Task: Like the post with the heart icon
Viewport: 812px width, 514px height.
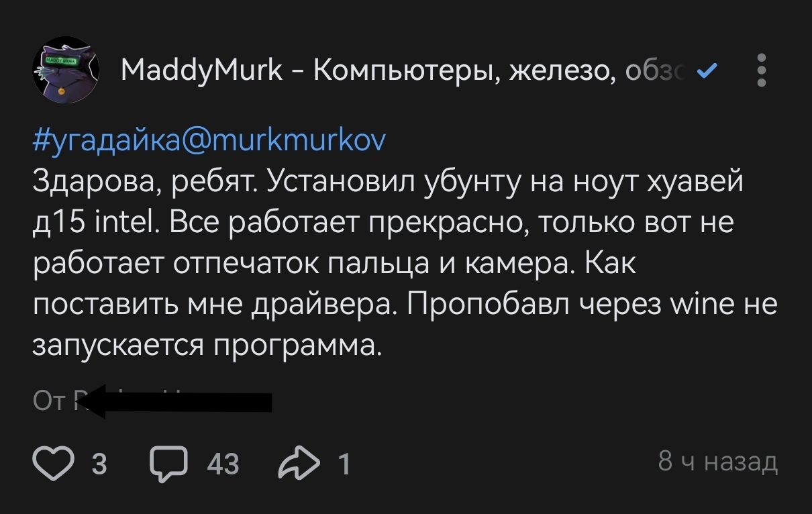Action: 54,463
